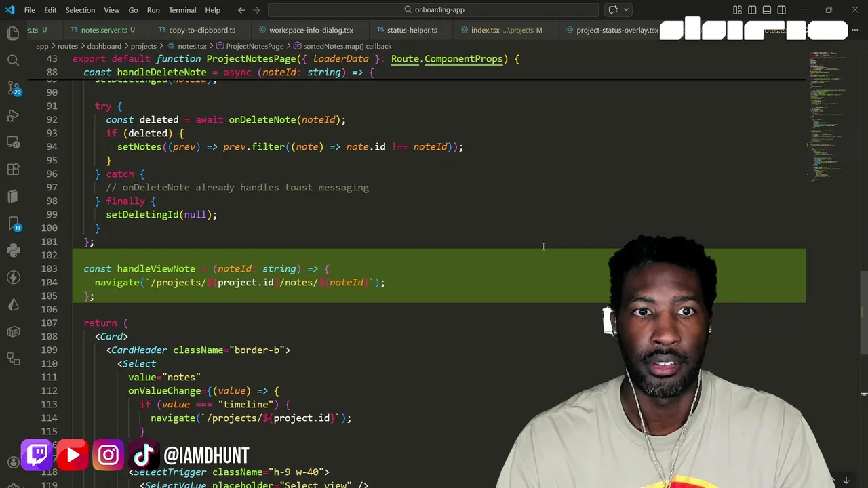The height and width of the screenshot is (488, 868).
Task: Open the Remote Explorer view
Action: point(13,142)
